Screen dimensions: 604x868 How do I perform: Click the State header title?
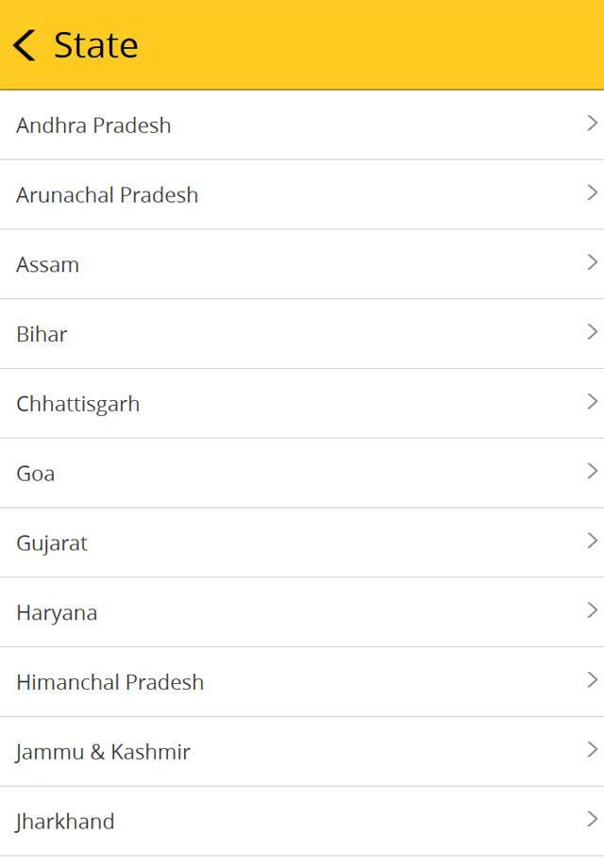coord(95,45)
